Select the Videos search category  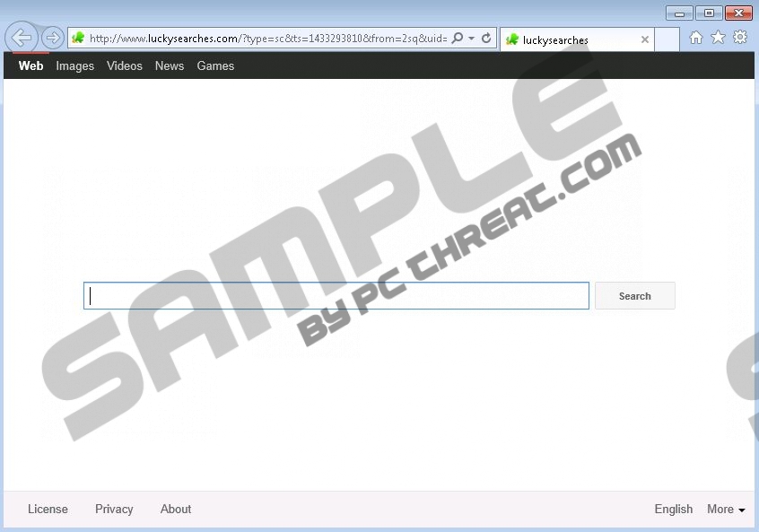point(125,65)
